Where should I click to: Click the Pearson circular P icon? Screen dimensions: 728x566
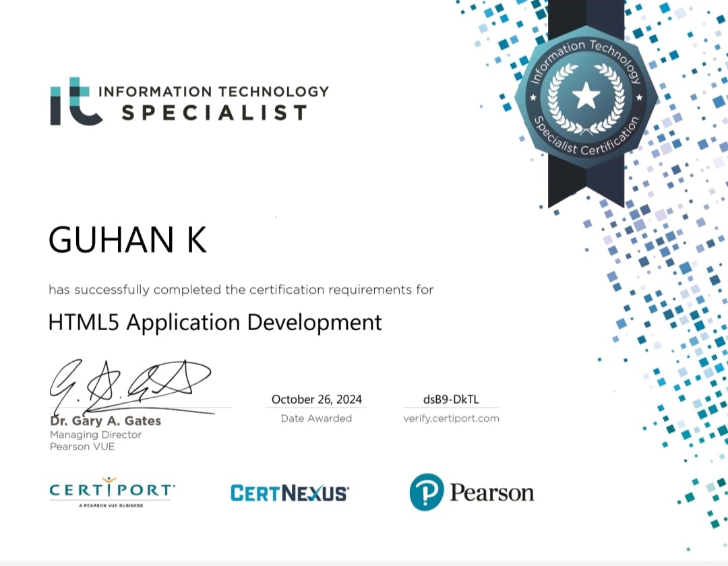[427, 492]
